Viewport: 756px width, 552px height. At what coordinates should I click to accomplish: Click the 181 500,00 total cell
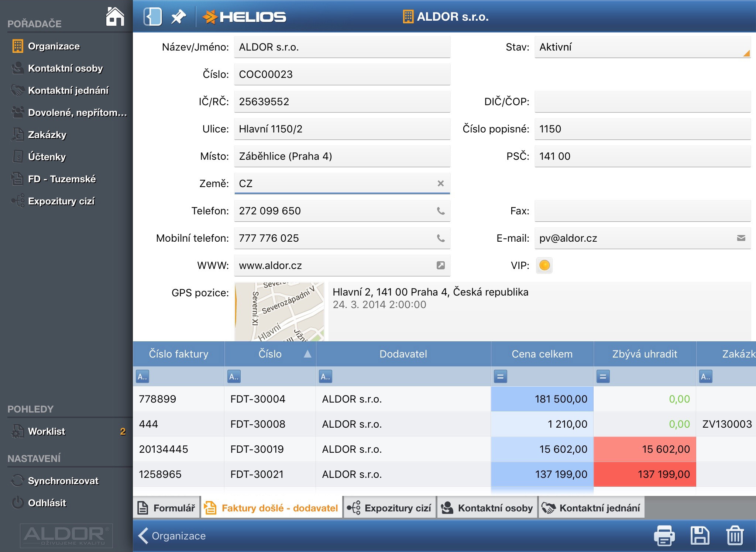pos(542,399)
